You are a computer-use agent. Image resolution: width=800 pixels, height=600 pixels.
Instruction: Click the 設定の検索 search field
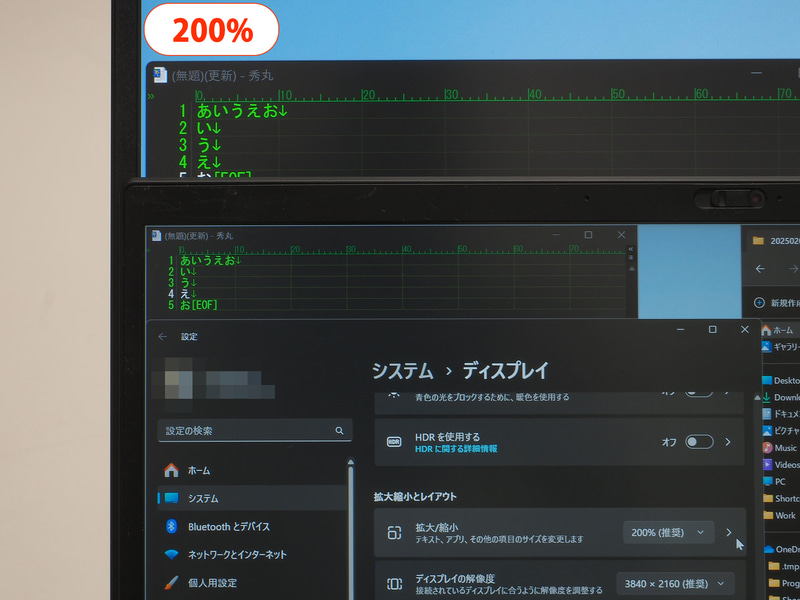[255, 430]
